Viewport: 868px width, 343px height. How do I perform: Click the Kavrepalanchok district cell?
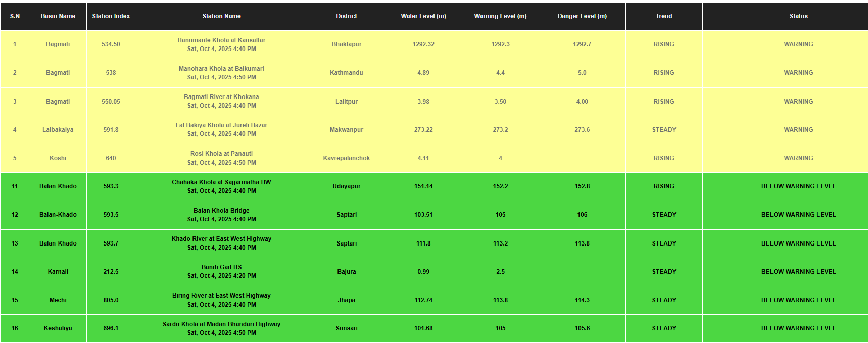point(347,158)
